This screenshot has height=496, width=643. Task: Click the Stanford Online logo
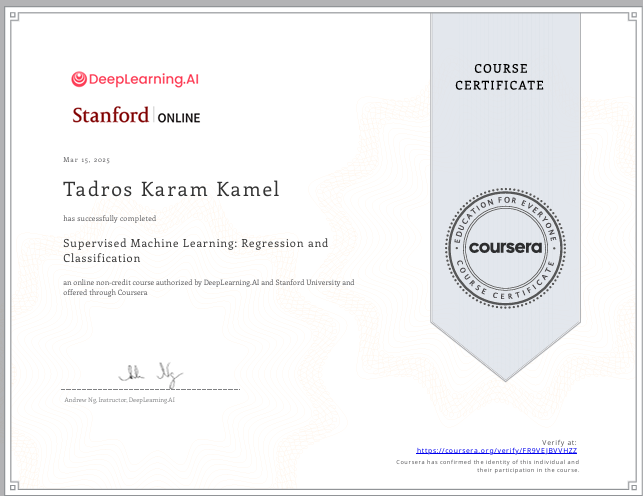[x=136, y=115]
